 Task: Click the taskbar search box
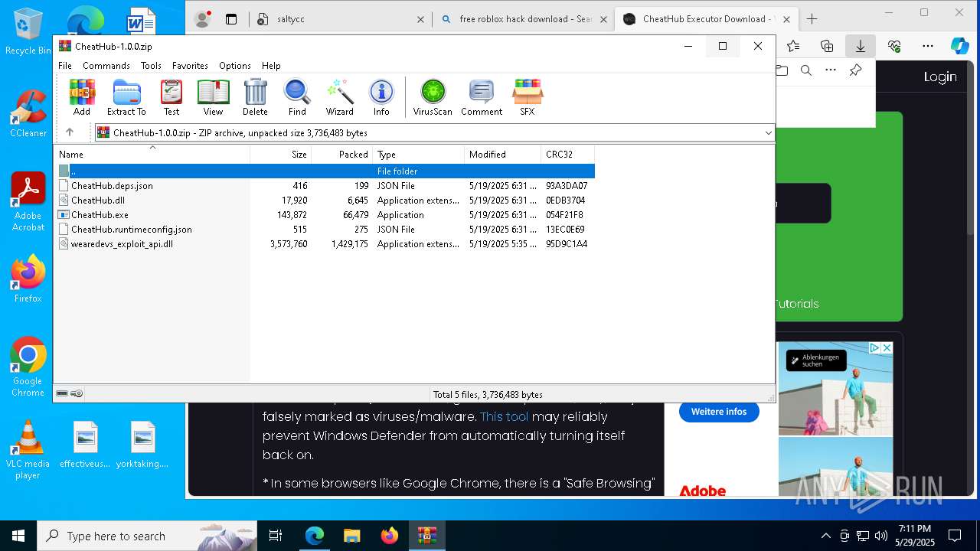click(x=147, y=536)
